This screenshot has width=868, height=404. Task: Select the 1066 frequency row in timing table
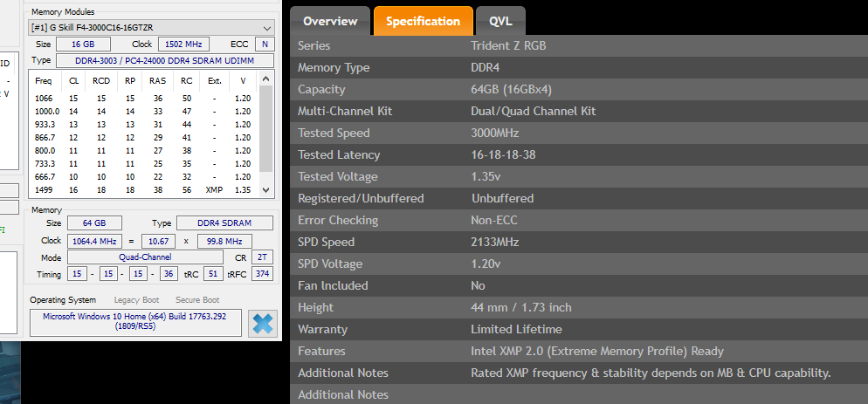(144, 98)
